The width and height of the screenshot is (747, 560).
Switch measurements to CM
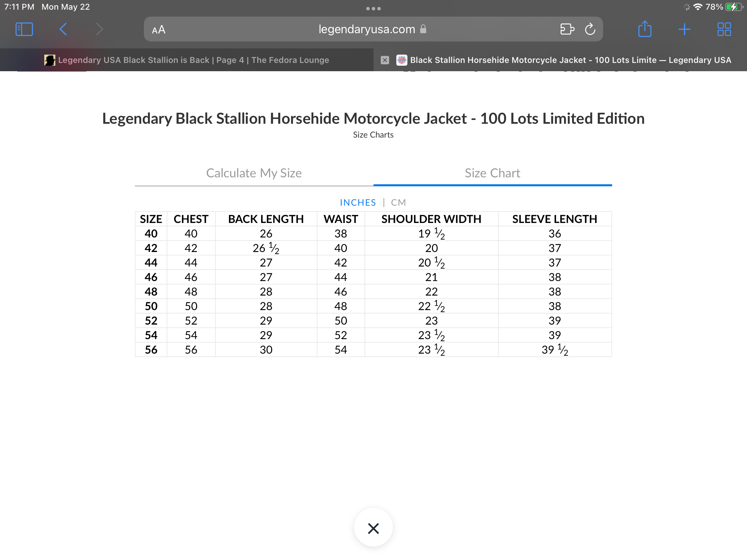point(398,203)
